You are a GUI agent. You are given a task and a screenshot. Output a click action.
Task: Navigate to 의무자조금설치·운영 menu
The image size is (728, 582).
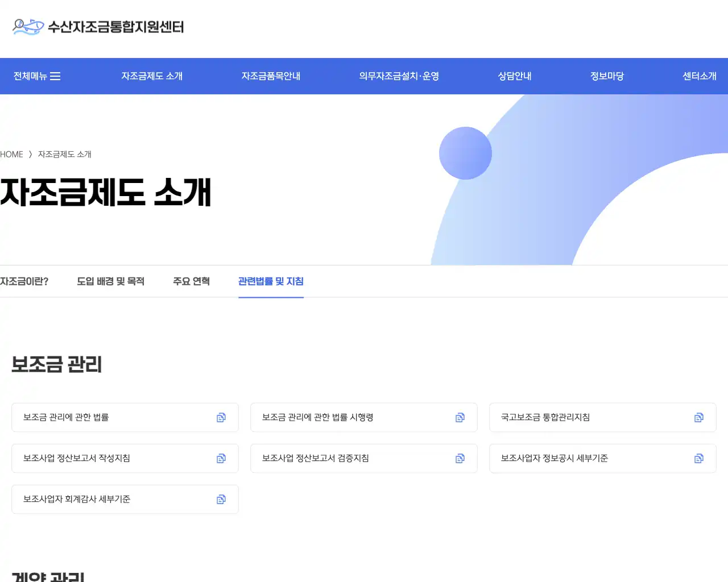(399, 76)
